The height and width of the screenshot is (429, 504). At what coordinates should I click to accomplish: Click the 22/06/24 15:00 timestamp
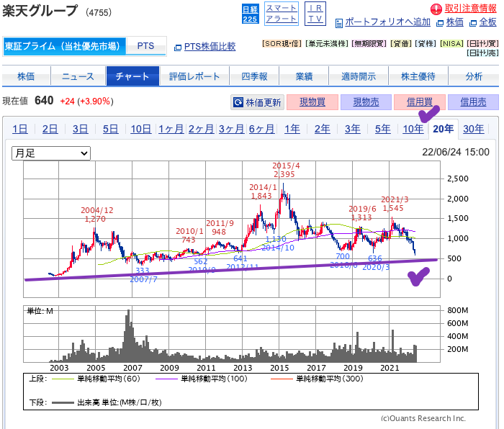(456, 152)
